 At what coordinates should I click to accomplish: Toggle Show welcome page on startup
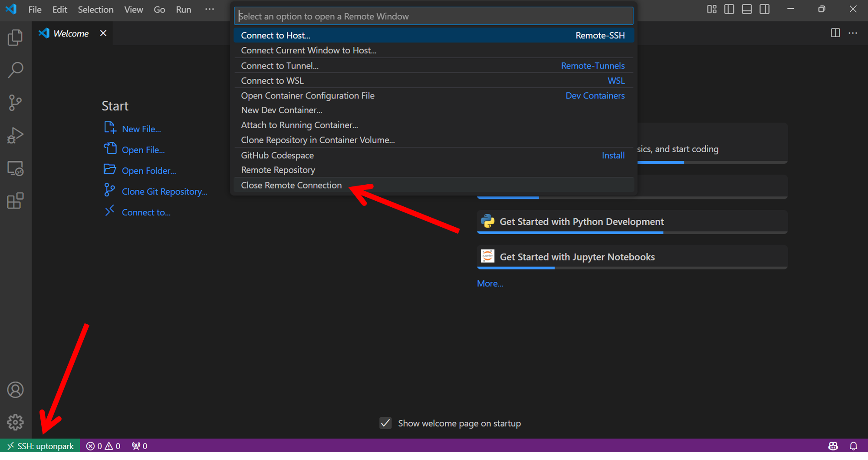(385, 423)
